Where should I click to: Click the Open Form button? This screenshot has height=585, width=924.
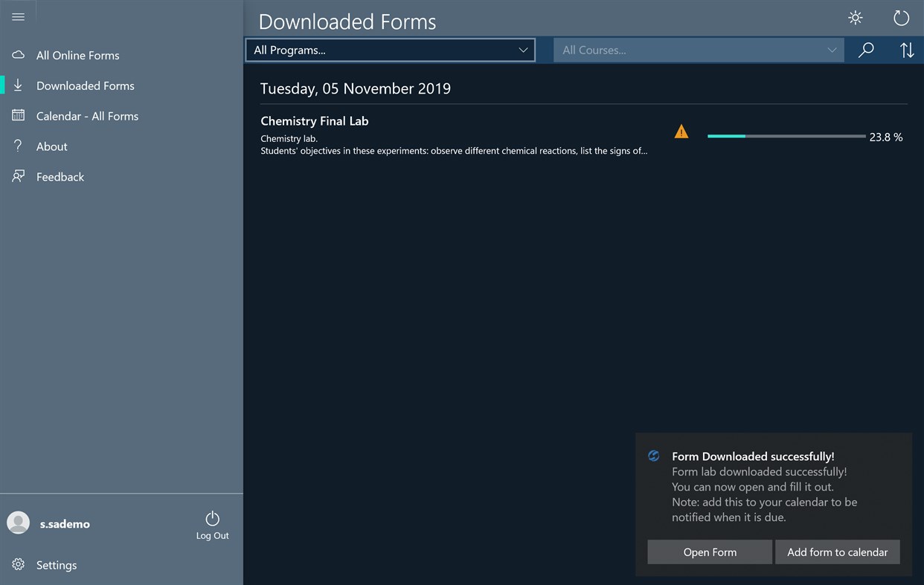(709, 552)
